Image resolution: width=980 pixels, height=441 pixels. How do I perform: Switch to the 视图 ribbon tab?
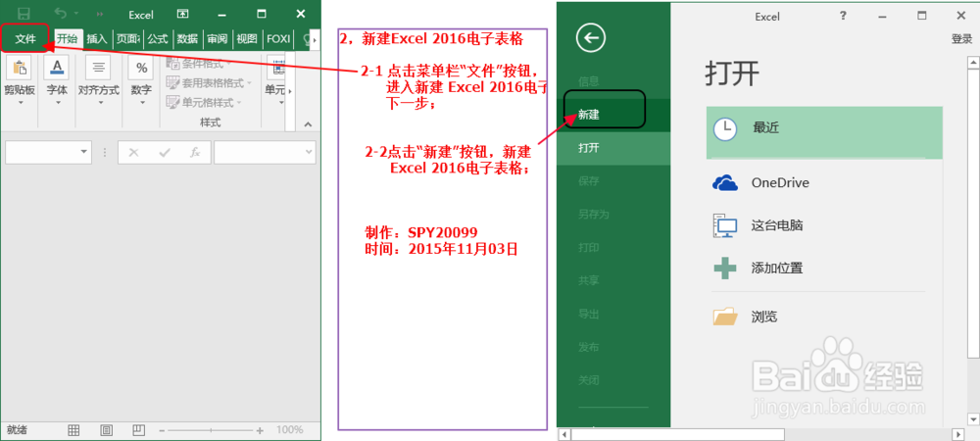tap(247, 39)
